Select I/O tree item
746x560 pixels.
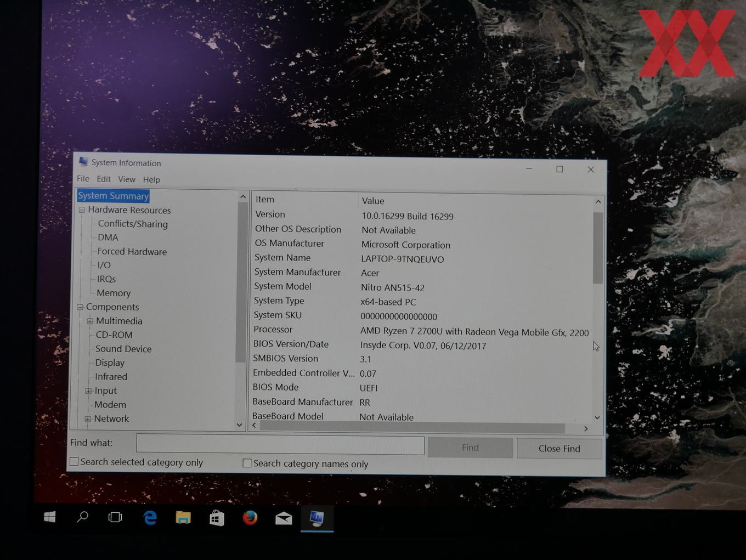point(104,265)
